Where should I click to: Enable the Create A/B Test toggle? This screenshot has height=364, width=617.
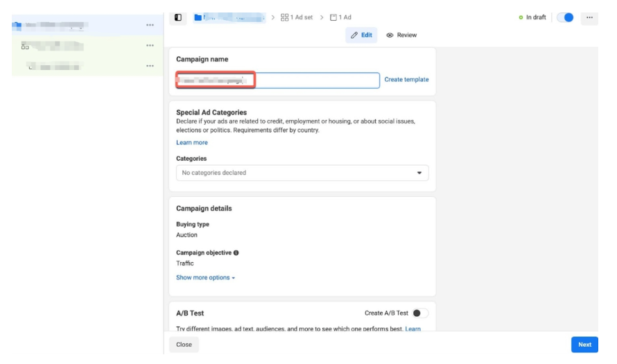coord(419,313)
